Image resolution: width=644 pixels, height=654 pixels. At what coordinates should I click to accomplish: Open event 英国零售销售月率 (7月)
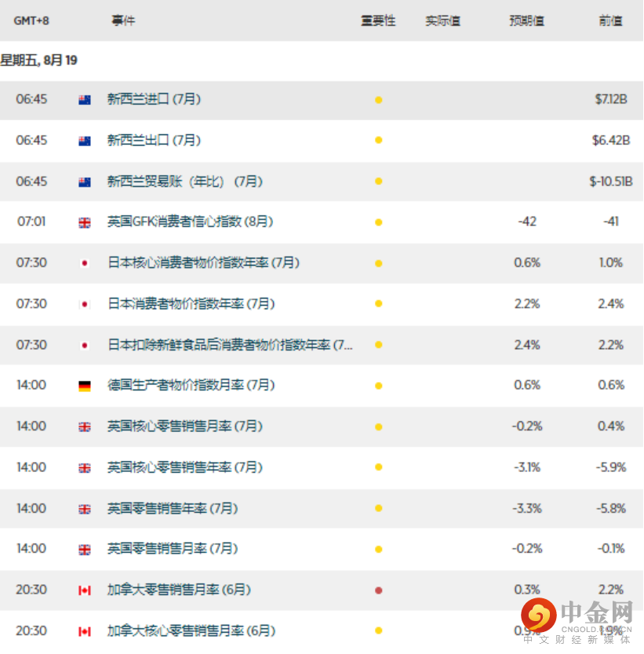[x=173, y=548]
